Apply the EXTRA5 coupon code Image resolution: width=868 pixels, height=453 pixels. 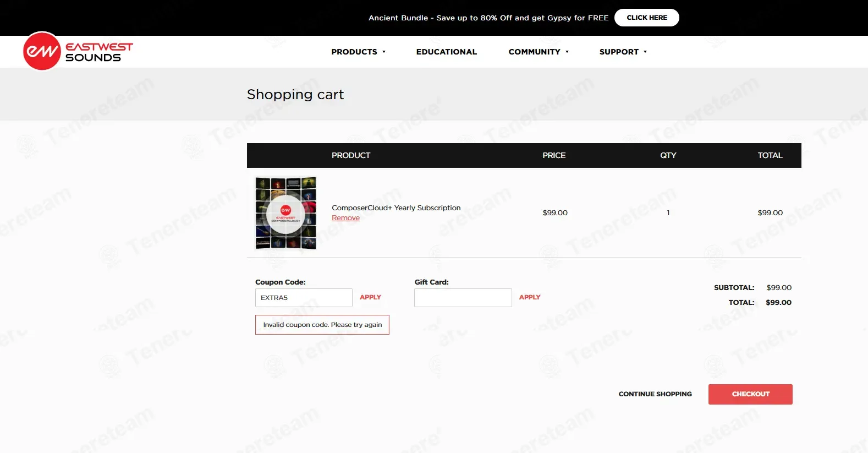tap(370, 297)
